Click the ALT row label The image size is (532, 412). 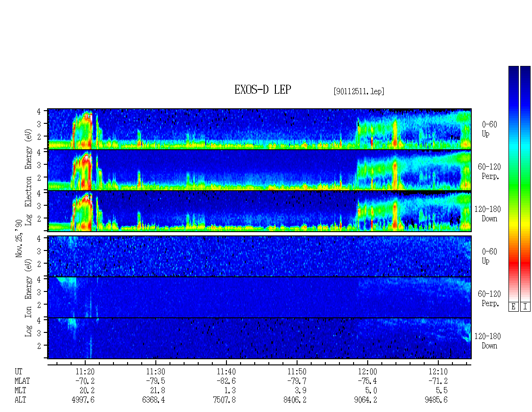[20, 400]
